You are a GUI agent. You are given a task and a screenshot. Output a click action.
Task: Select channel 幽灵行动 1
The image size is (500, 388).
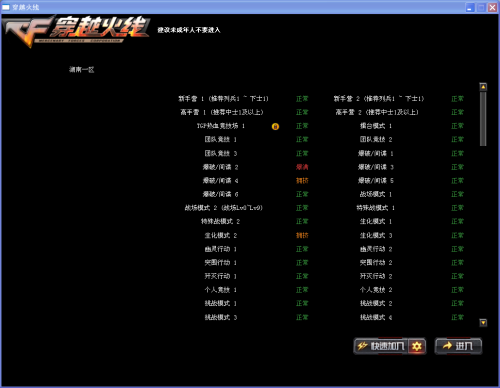[221, 249]
